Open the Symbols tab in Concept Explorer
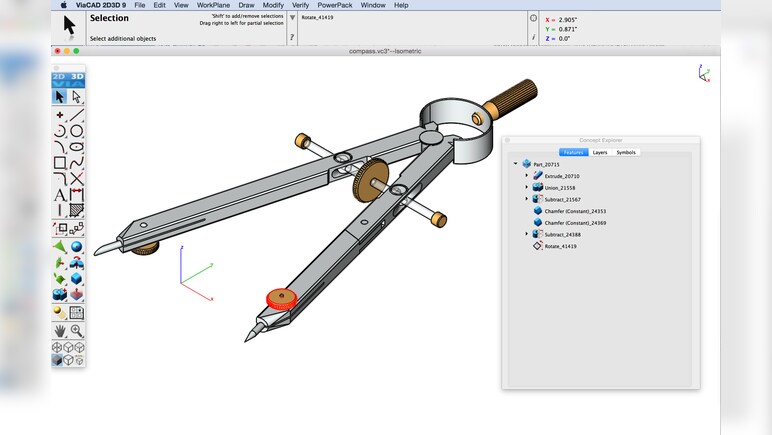Screen dimensions: 772x435 (625, 152)
